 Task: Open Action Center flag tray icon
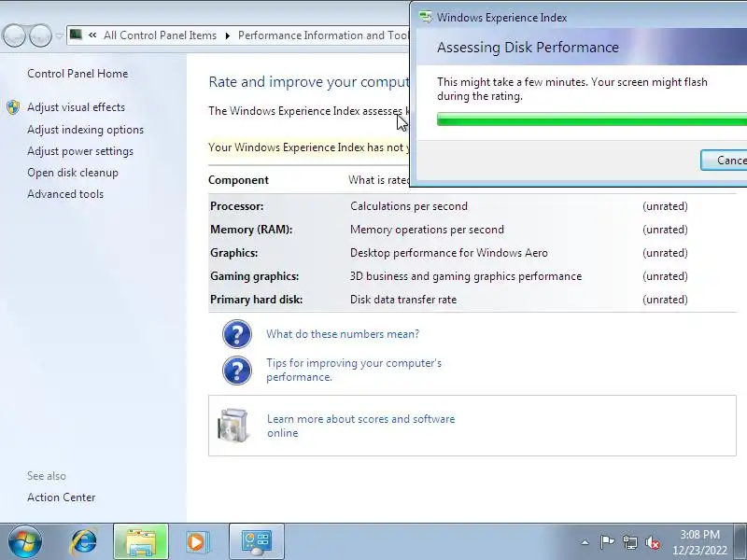click(607, 542)
